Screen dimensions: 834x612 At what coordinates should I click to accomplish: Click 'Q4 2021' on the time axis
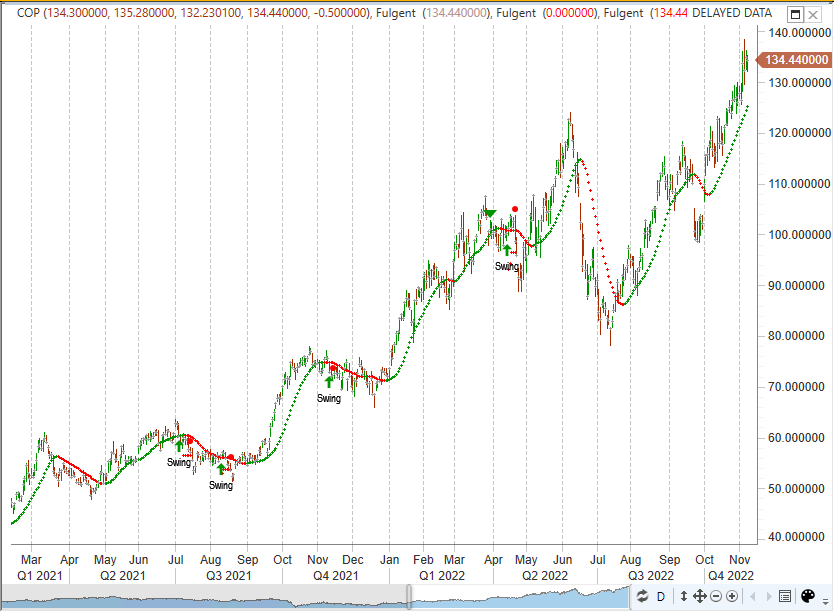336,576
